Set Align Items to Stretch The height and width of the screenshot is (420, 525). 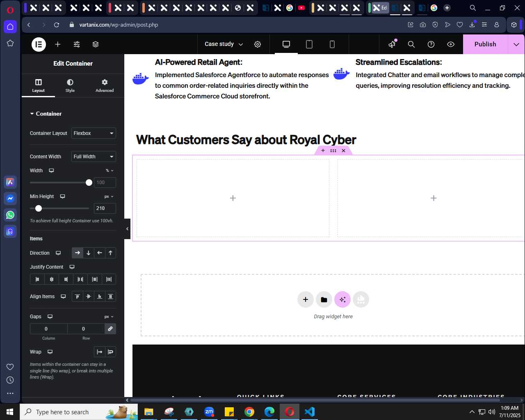click(x=111, y=297)
